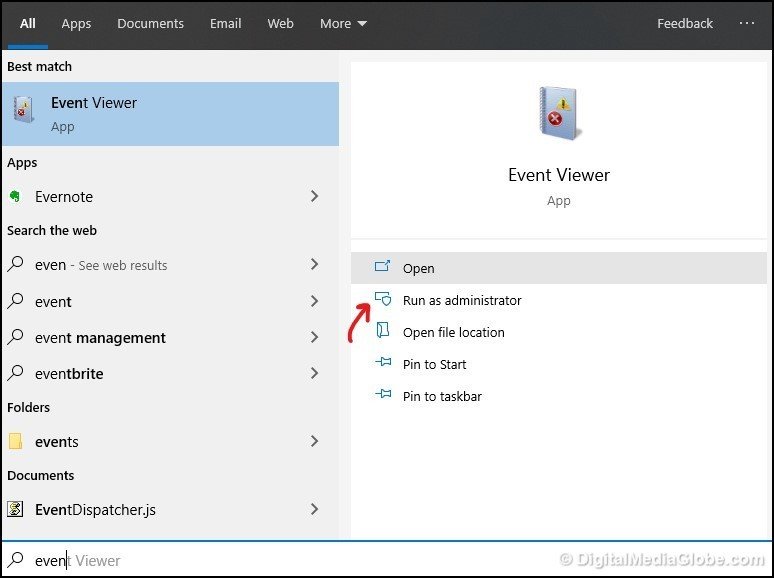Click the Open file location icon

(x=383, y=330)
